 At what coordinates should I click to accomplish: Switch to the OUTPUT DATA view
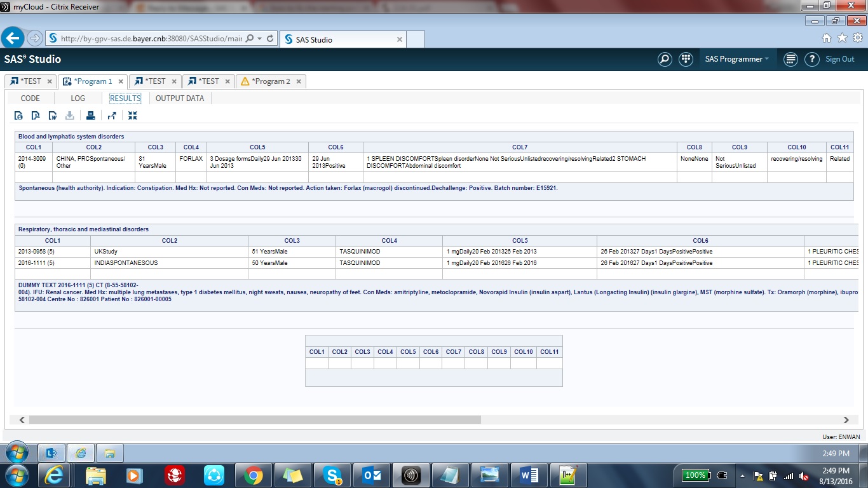point(180,98)
